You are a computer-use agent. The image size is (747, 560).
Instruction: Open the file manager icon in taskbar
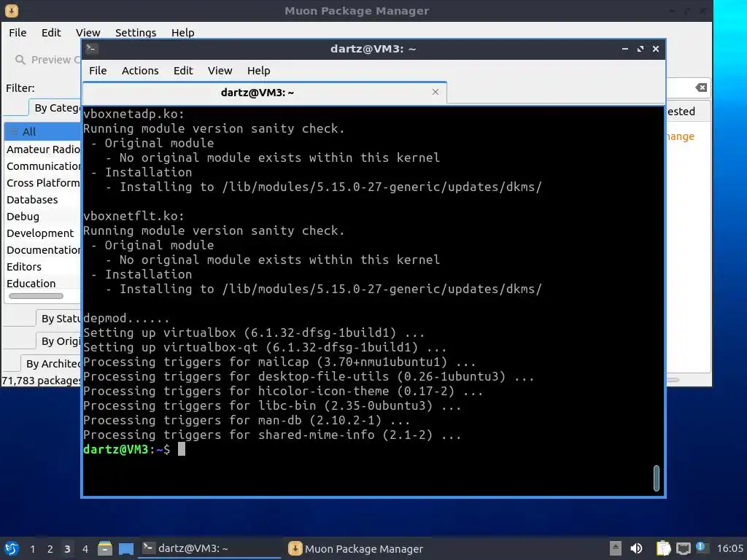[x=105, y=548]
